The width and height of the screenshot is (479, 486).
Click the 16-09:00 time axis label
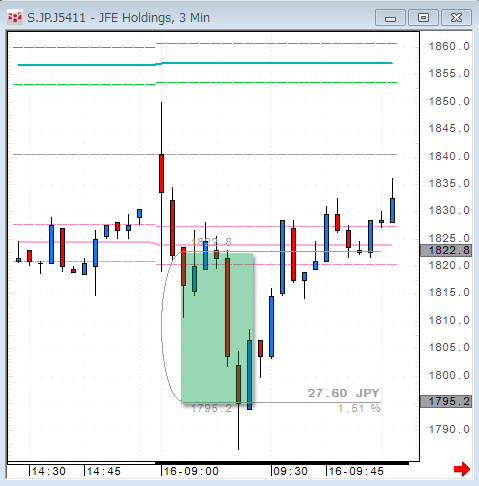pyautogui.click(x=191, y=471)
